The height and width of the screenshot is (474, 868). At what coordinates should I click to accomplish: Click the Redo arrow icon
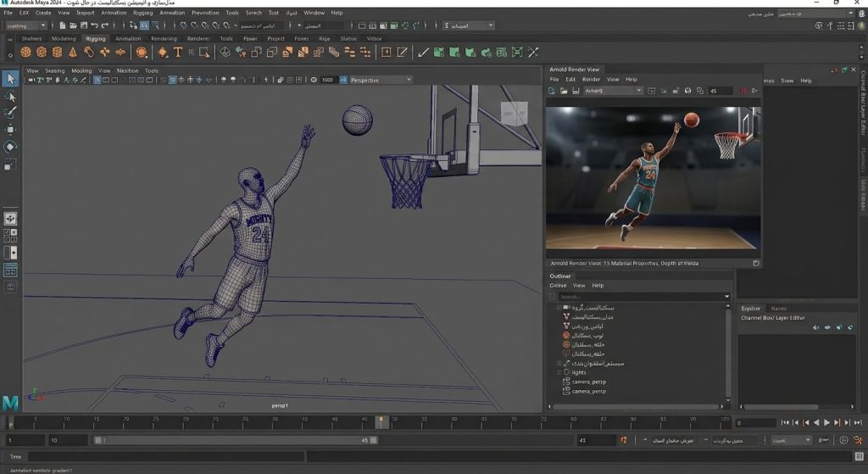tap(104, 25)
